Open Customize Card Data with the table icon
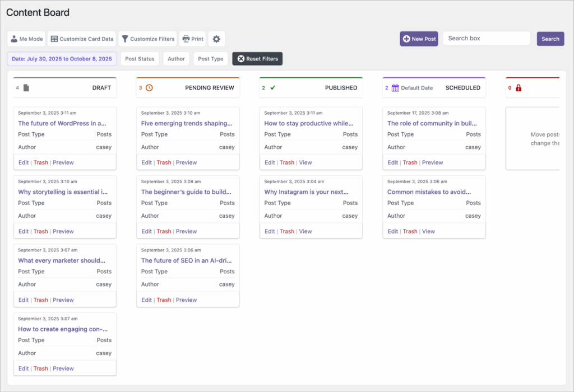 pyautogui.click(x=54, y=39)
